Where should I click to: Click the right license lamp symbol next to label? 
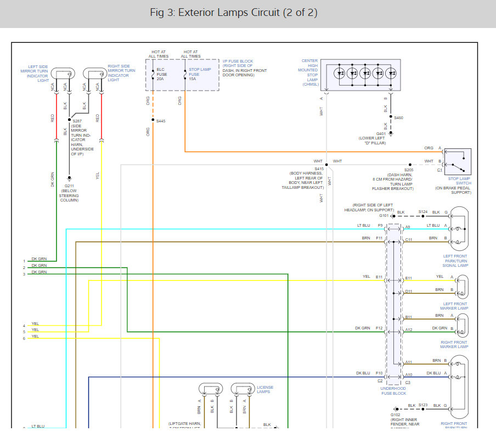[243, 389]
